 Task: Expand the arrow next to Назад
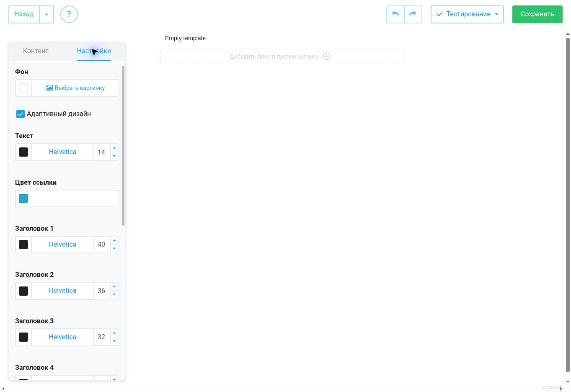point(47,14)
